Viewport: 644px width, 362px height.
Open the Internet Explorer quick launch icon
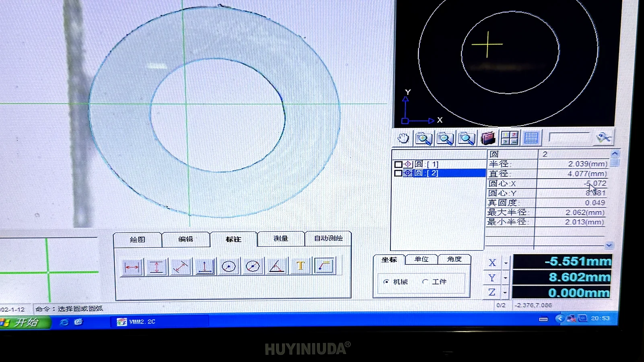click(x=64, y=322)
